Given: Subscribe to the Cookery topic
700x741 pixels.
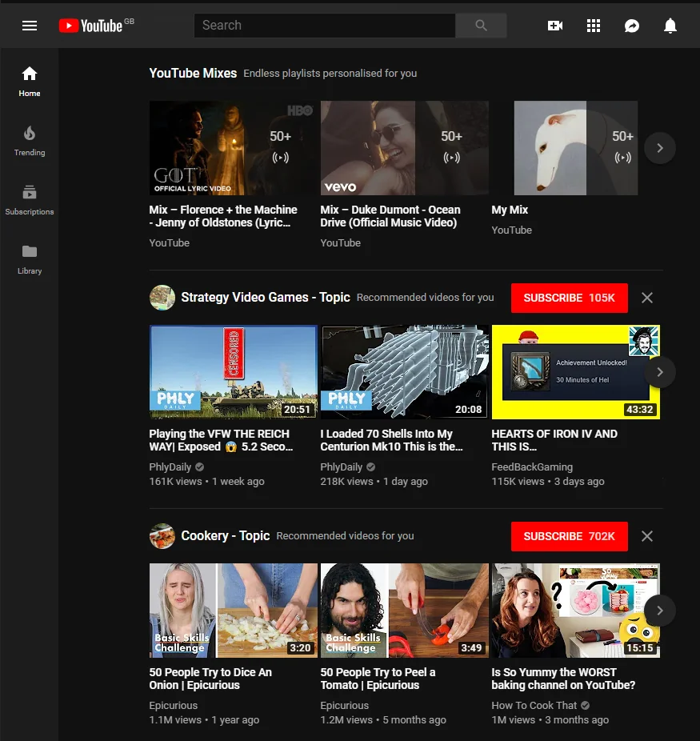Looking at the screenshot, I should [x=569, y=536].
